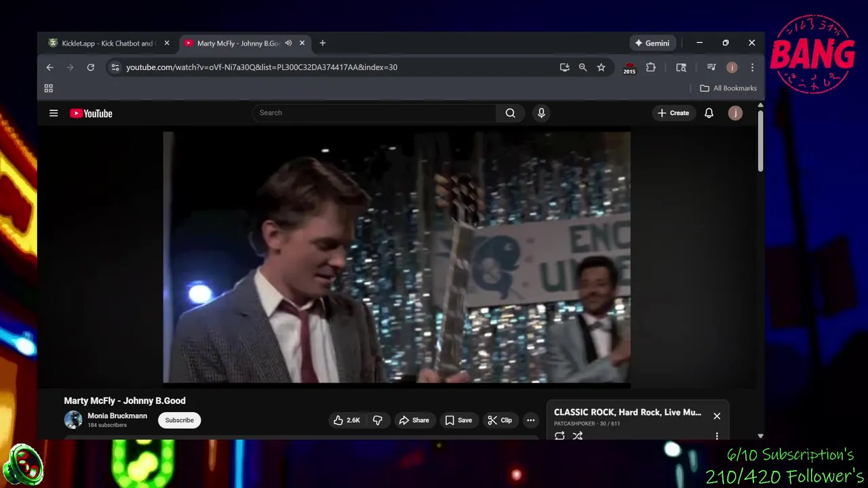
Task: Open the apps grid in bookmarks bar
Action: [49, 88]
